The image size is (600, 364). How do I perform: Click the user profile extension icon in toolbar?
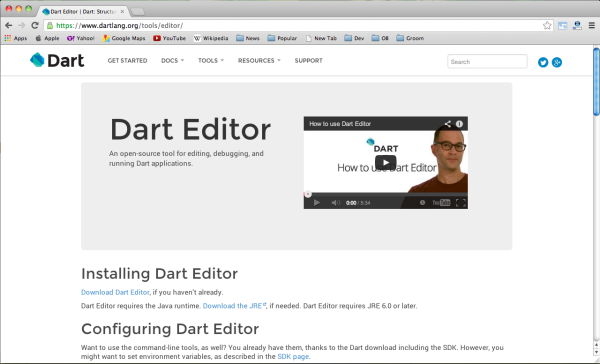click(x=577, y=26)
